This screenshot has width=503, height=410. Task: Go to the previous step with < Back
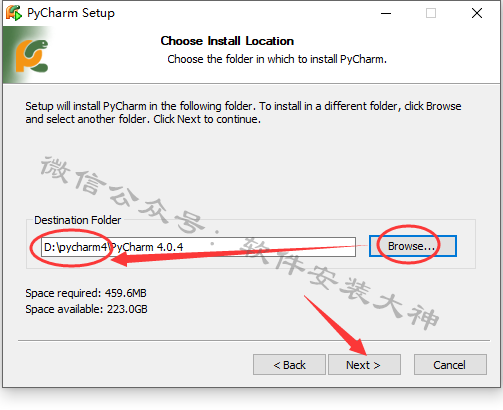coord(289,365)
